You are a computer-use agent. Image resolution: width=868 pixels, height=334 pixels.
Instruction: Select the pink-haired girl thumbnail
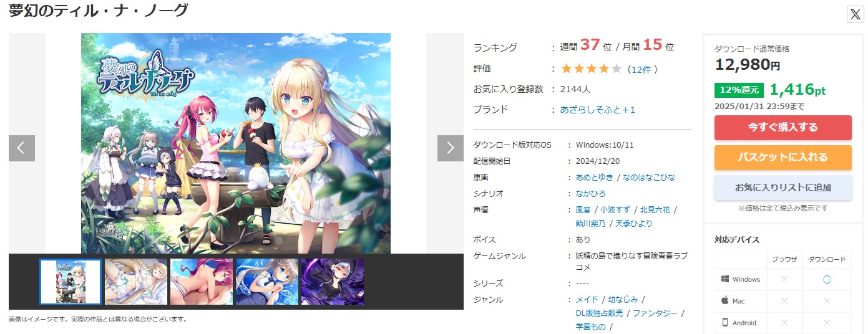[x=202, y=282]
